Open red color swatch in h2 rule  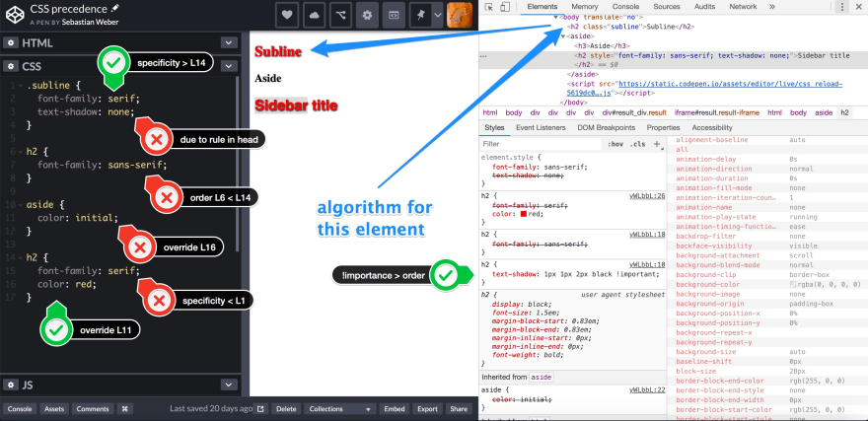point(523,215)
